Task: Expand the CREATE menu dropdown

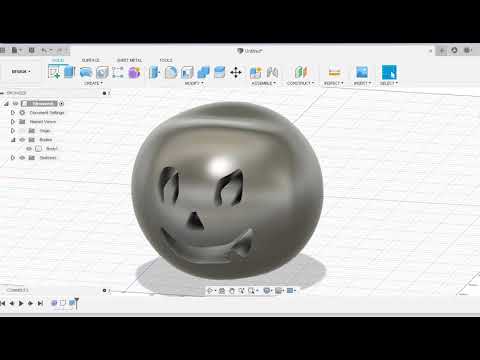Action: 93,83
